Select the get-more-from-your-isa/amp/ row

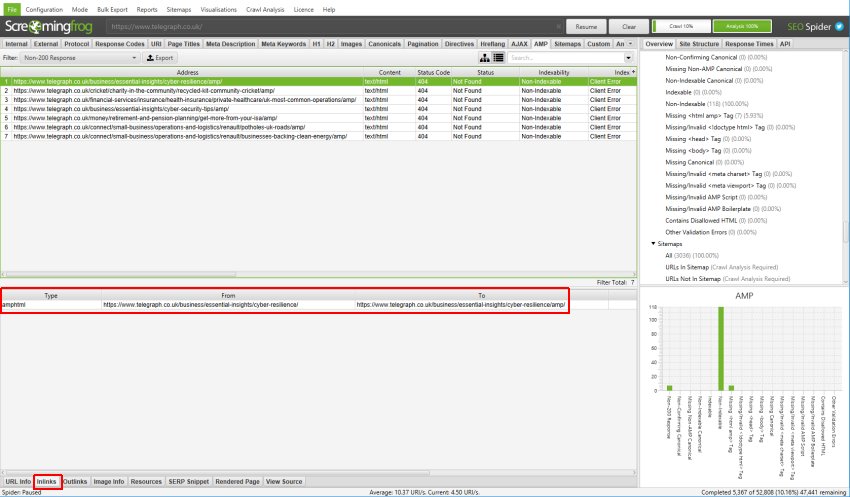[x=318, y=118]
